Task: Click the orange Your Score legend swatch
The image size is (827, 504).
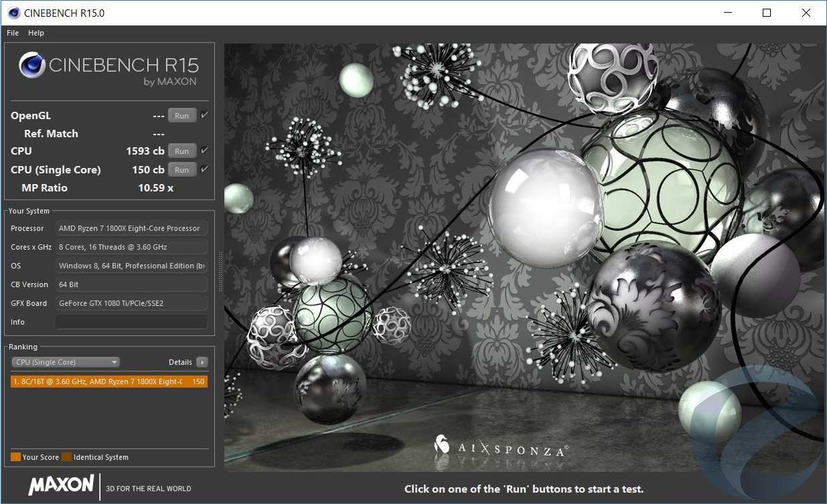Action: [x=16, y=457]
